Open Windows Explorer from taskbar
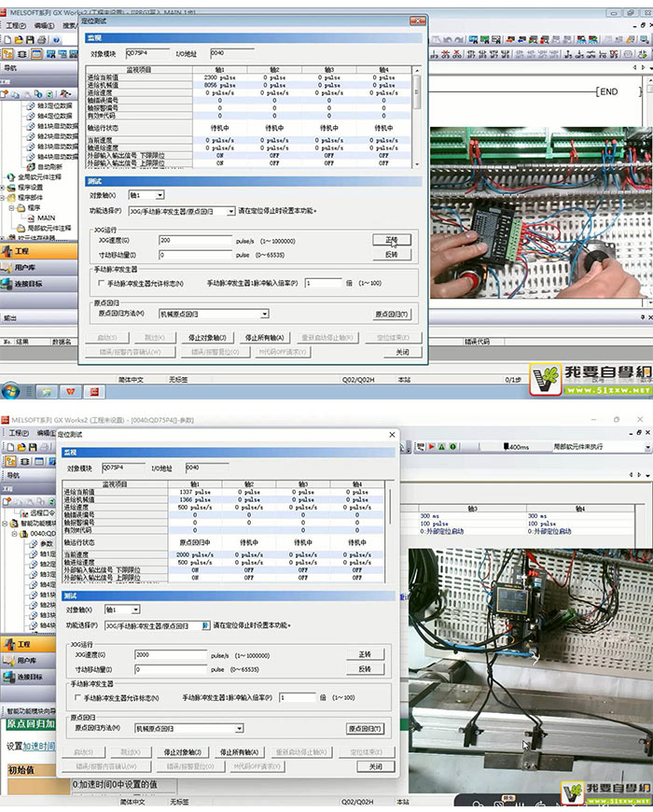Screen dimensions: 653x812 point(47,391)
